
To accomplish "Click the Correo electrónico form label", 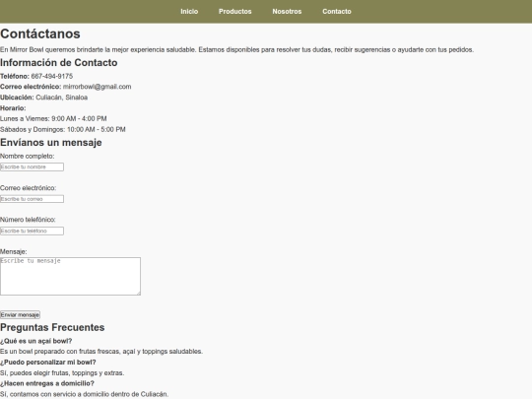I will (29, 188).
